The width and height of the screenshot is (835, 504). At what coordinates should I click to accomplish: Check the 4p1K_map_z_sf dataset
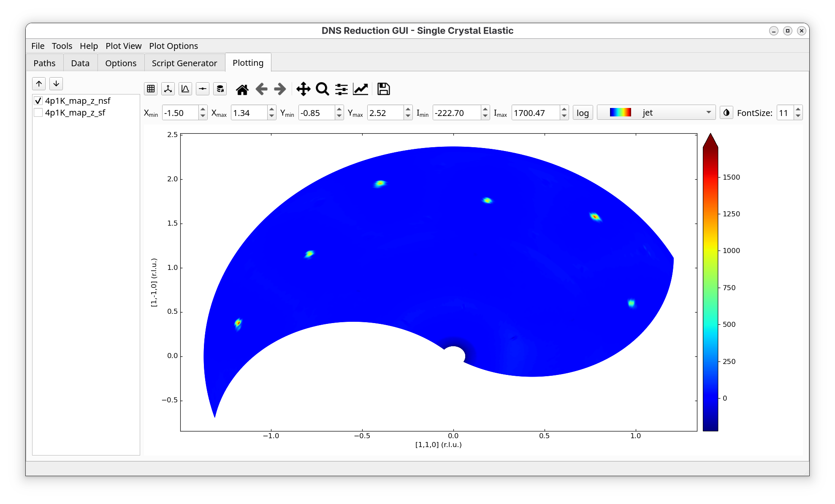coord(38,113)
